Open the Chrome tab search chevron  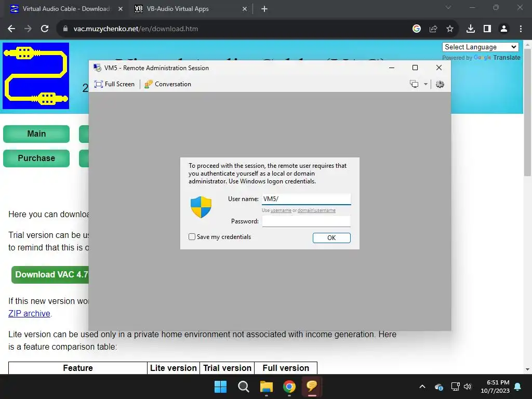tap(448, 7)
